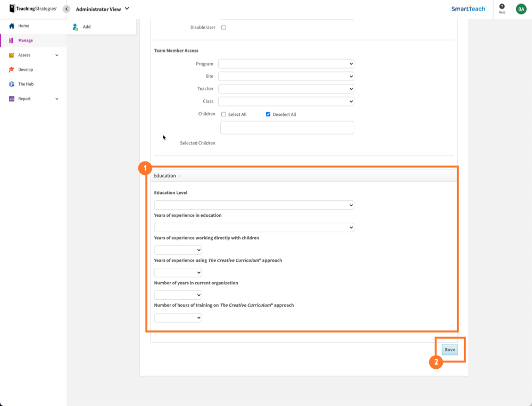Click the Assess clipboard icon
The height and width of the screenshot is (406, 532).
(11, 55)
